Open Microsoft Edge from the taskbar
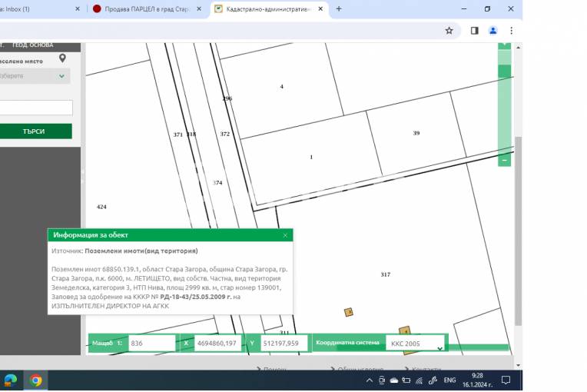 pyautogui.click(x=11, y=380)
